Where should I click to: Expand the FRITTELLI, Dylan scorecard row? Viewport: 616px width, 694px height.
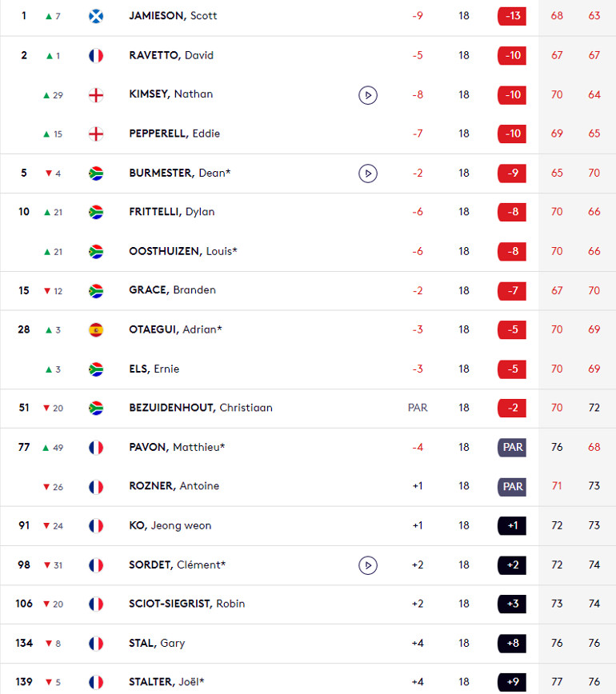click(308, 212)
